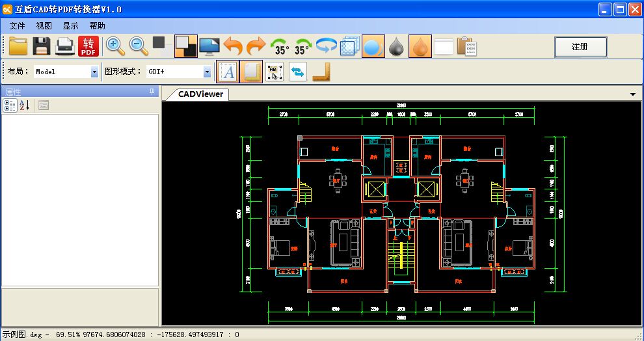Click the blue 3D rotate arrow icon
Viewport: 644px width, 341px height.
pos(326,46)
